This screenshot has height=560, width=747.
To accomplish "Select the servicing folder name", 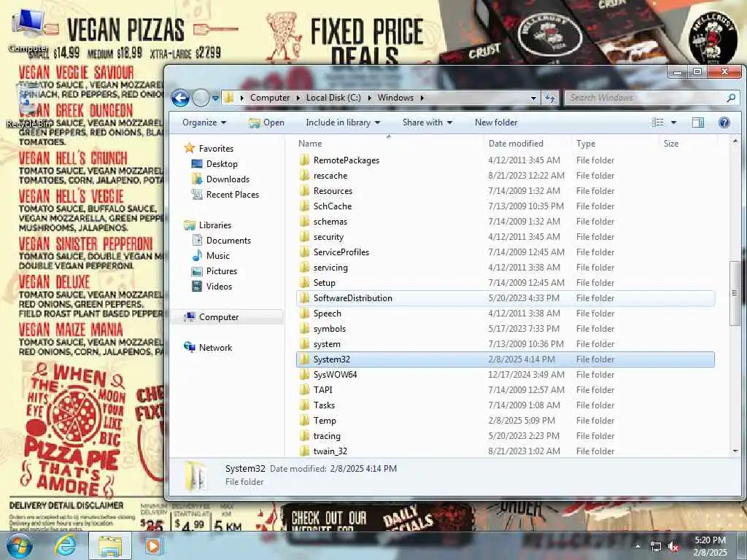I will pos(330,268).
